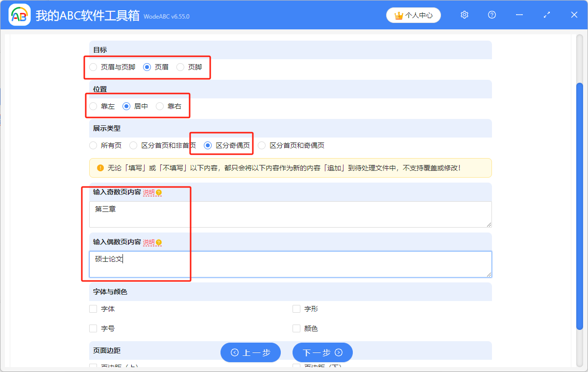588x372 pixels.
Task: Open the help question mark icon
Action: [492, 15]
